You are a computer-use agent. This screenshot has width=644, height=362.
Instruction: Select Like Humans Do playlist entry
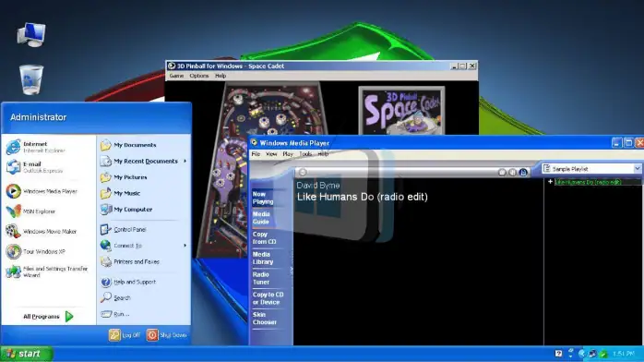[x=588, y=182]
